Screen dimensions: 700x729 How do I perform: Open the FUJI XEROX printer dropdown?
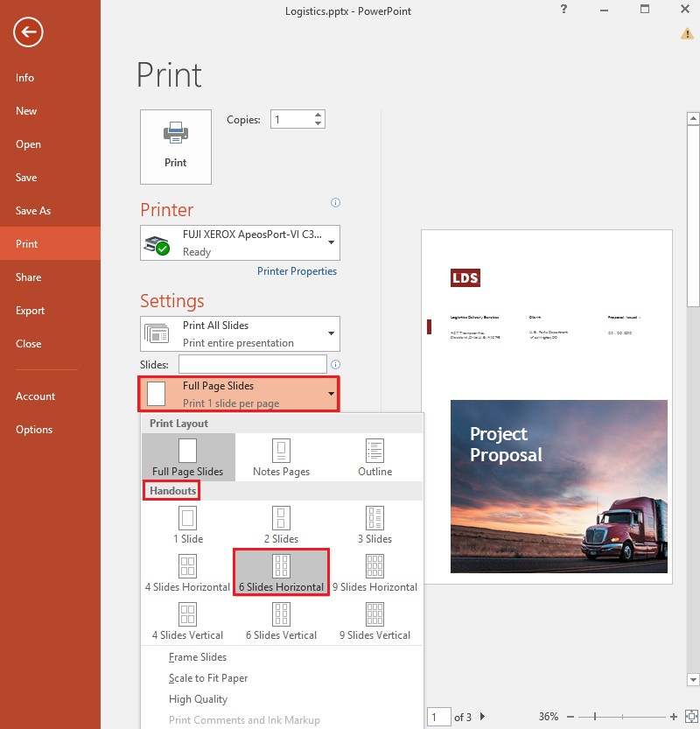240,242
